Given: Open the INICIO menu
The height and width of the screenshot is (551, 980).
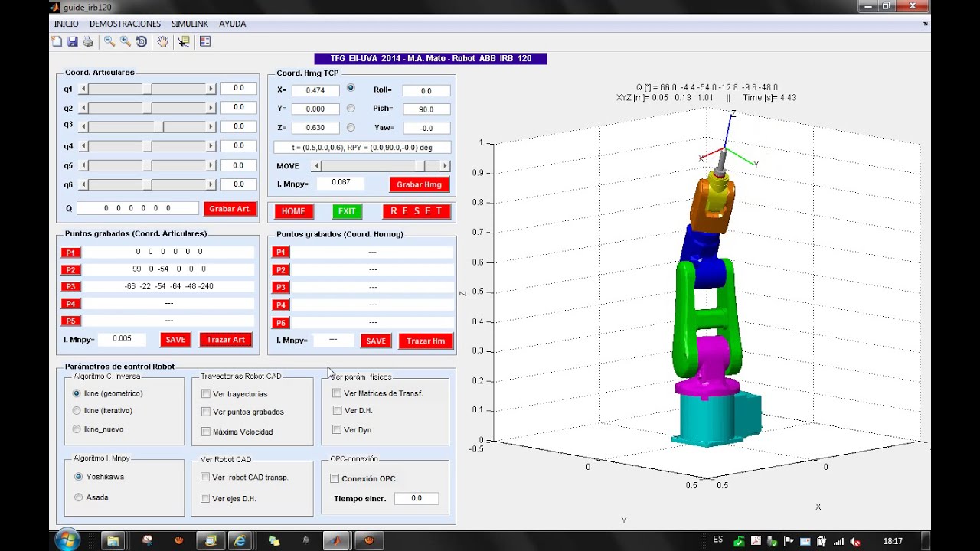Looking at the screenshot, I should [67, 24].
